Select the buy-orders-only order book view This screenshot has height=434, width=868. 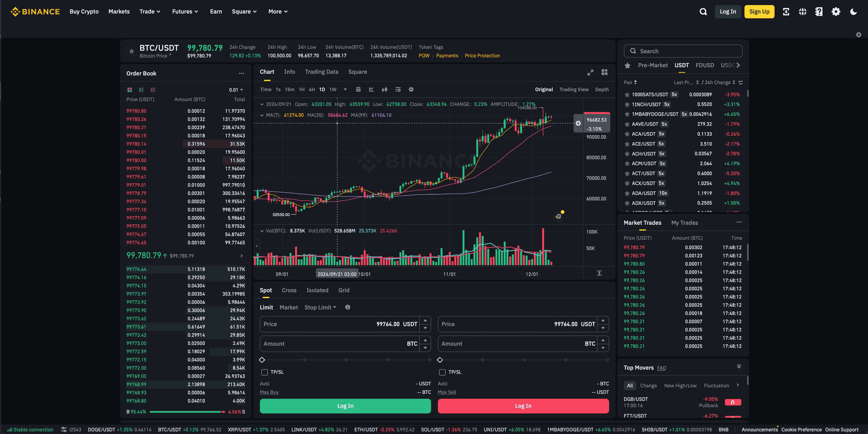pyautogui.click(x=141, y=90)
